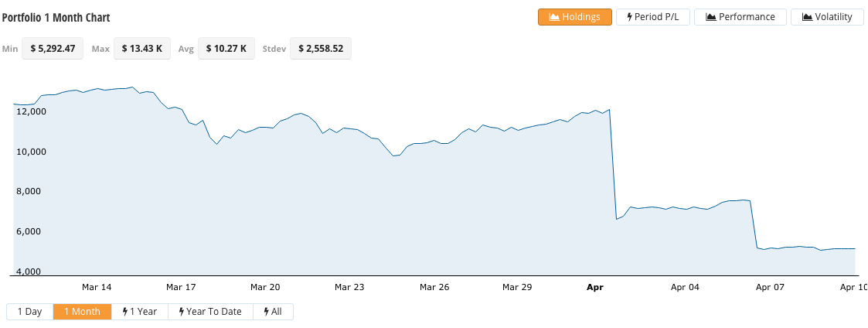This screenshot has height=328, width=868.
Task: Click the 1 Year lightning icon
Action: pos(125,312)
